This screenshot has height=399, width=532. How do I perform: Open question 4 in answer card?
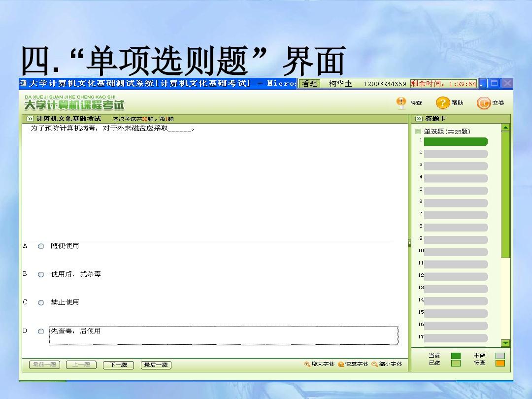click(x=456, y=178)
